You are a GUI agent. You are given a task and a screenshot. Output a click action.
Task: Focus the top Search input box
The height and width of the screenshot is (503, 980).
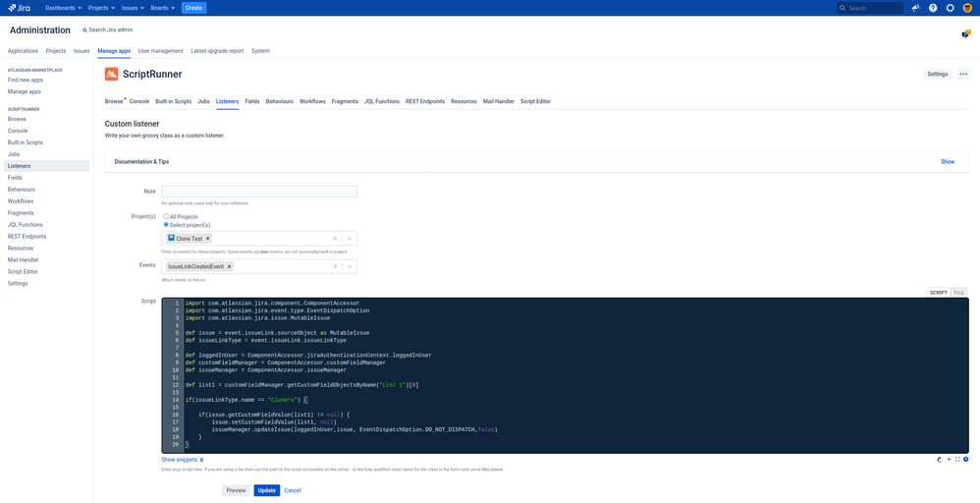[x=870, y=8]
